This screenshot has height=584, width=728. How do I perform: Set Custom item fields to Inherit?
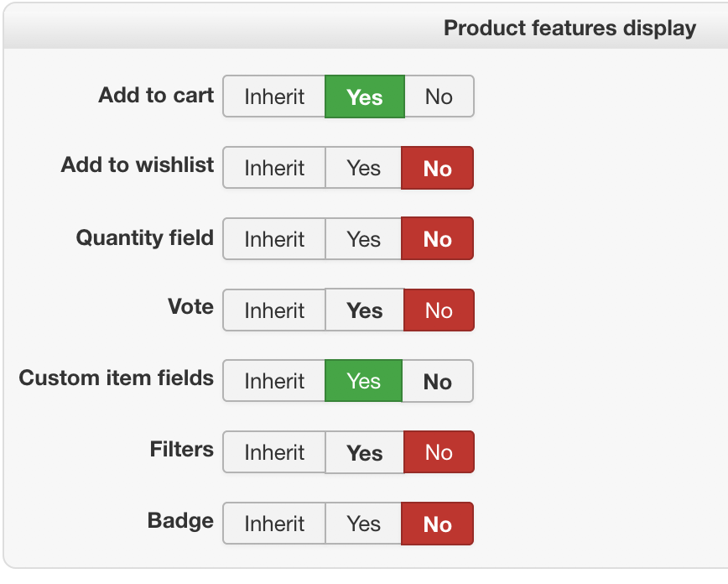(x=274, y=381)
